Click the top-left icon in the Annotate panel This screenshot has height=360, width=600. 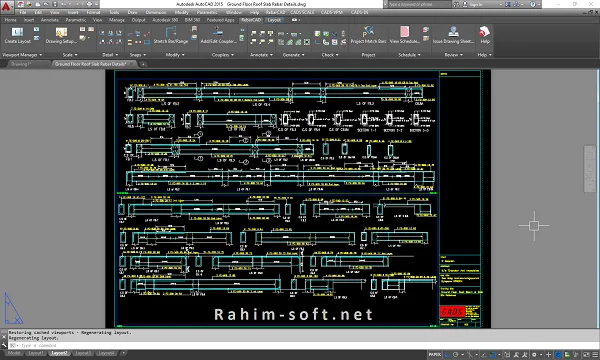click(253, 34)
